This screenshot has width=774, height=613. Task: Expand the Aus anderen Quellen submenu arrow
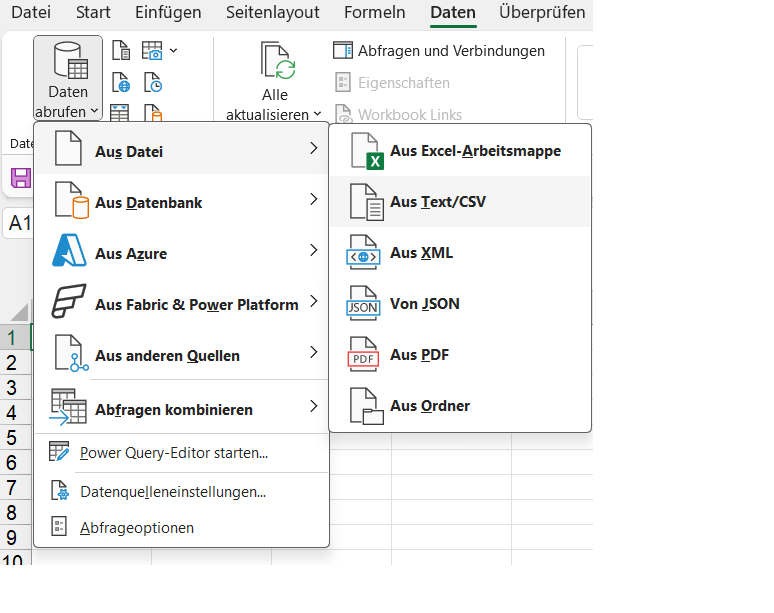tap(313, 352)
